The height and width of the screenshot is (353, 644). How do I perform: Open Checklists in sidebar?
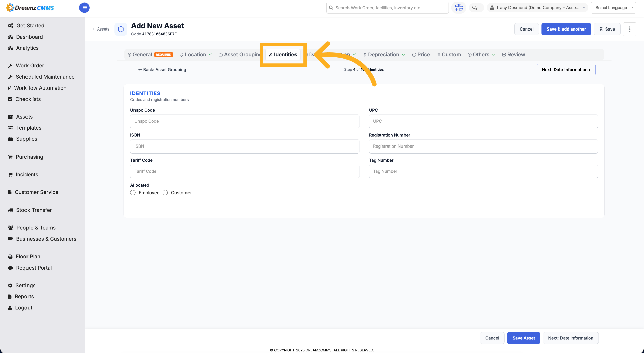pyautogui.click(x=24, y=99)
